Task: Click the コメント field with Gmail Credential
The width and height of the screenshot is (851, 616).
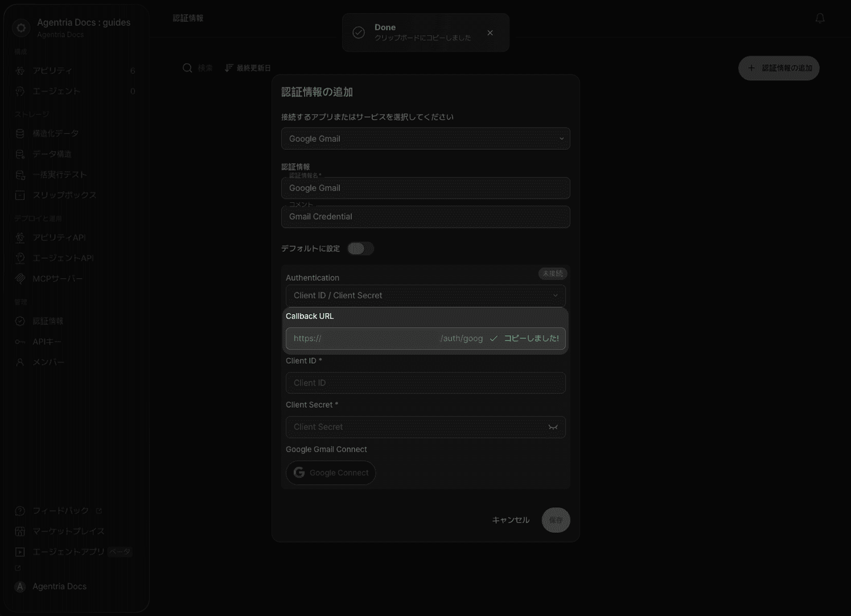Action: (x=425, y=216)
